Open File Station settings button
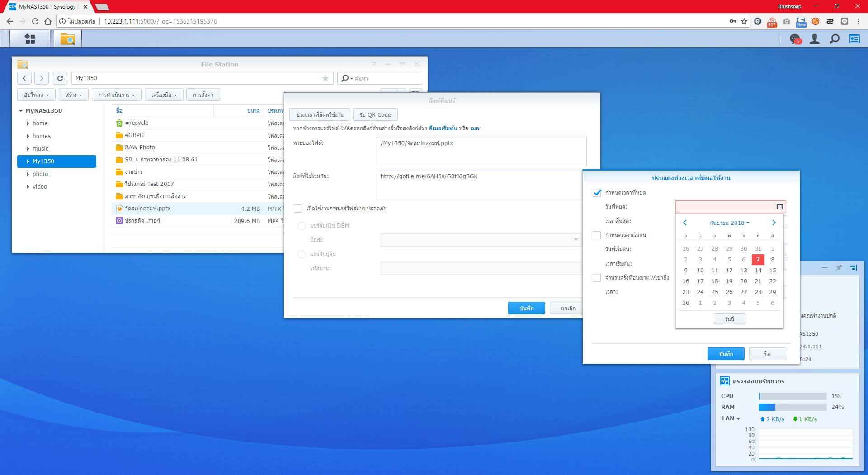 [203, 95]
